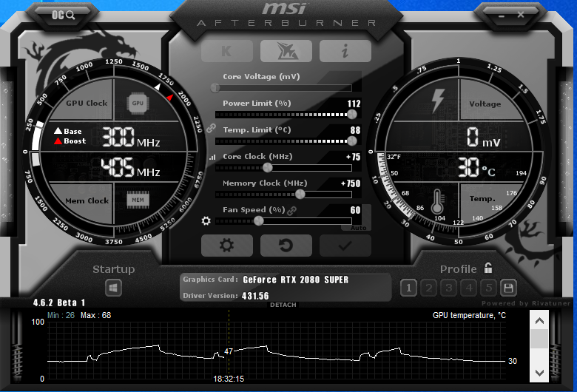Minimize the Afterburner window
577x392 pixels.
(502, 16)
